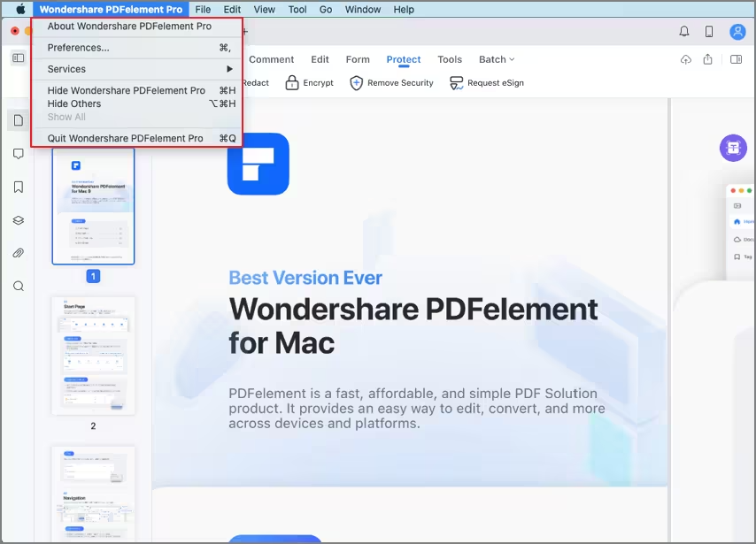Open the attachments paperclip icon
The height and width of the screenshot is (544, 756).
point(19,253)
